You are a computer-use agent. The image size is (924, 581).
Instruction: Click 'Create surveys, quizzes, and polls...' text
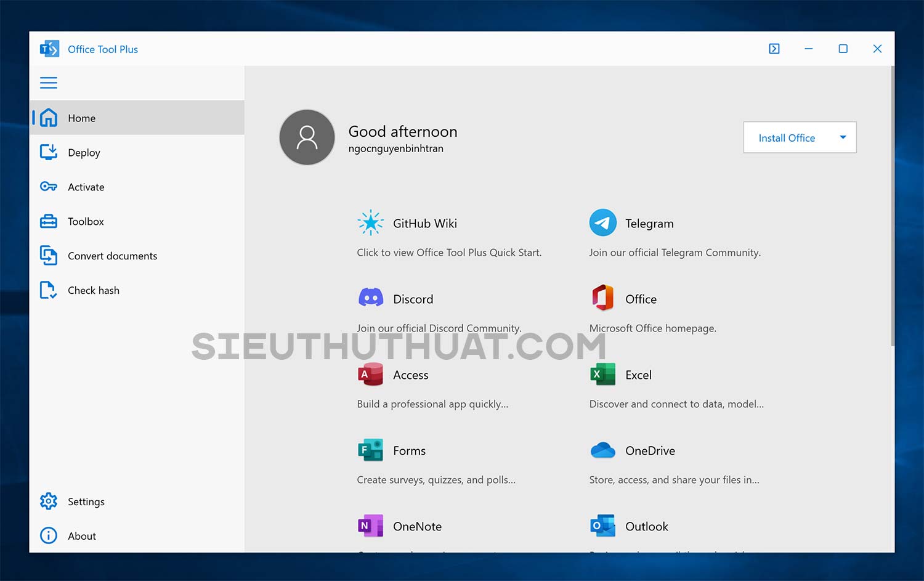436,480
